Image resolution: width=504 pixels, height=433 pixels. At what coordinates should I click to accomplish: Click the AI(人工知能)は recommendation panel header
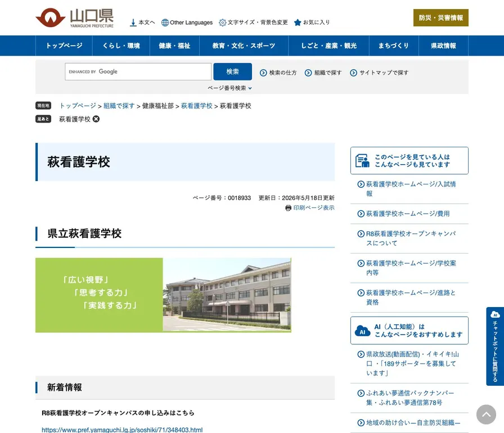tap(409, 331)
